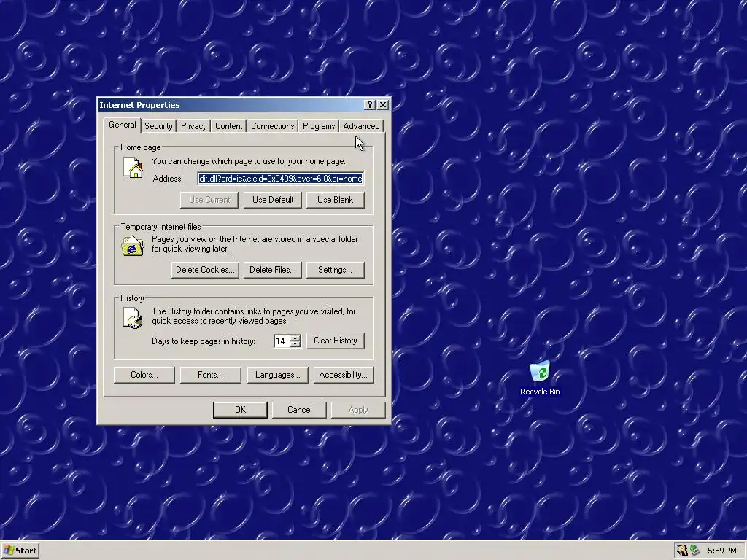The width and height of the screenshot is (747, 560).
Task: Open the Privacy tab
Action: click(193, 126)
